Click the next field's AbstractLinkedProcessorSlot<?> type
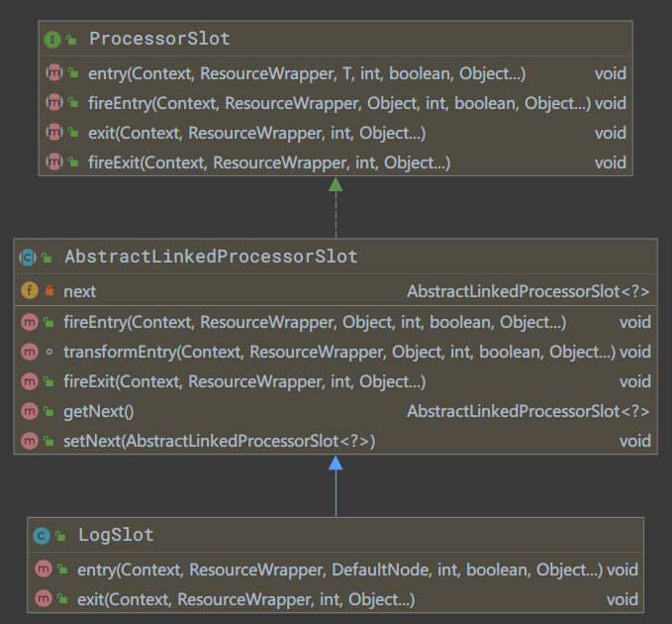Viewport: 672px width, 624px height. click(528, 292)
